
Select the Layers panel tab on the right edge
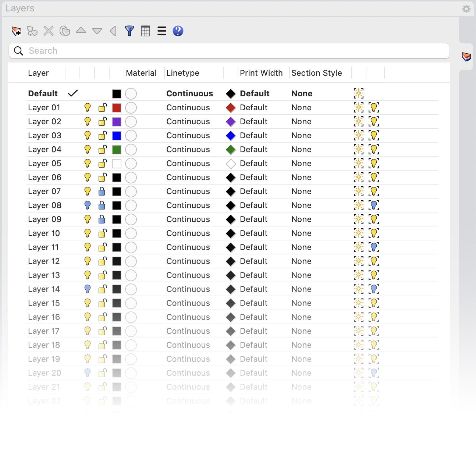coord(466,57)
